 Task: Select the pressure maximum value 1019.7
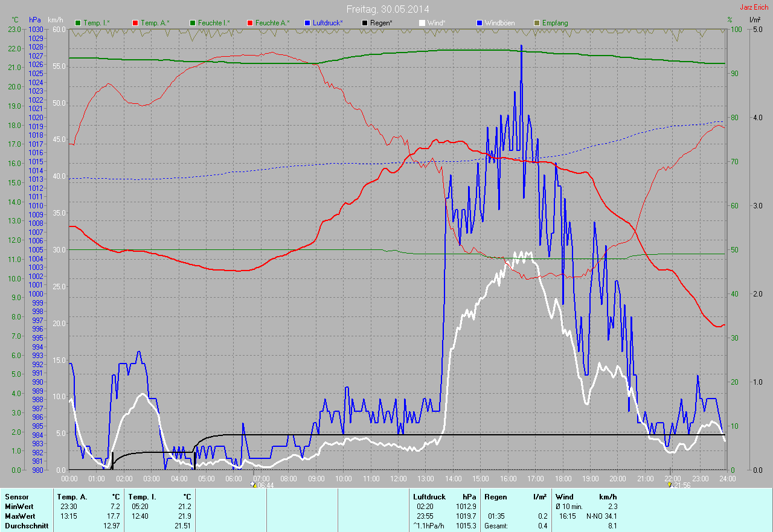pyautogui.click(x=466, y=516)
